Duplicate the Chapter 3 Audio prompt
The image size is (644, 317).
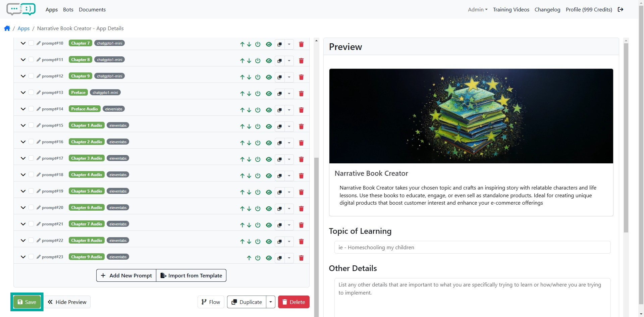[x=279, y=159]
